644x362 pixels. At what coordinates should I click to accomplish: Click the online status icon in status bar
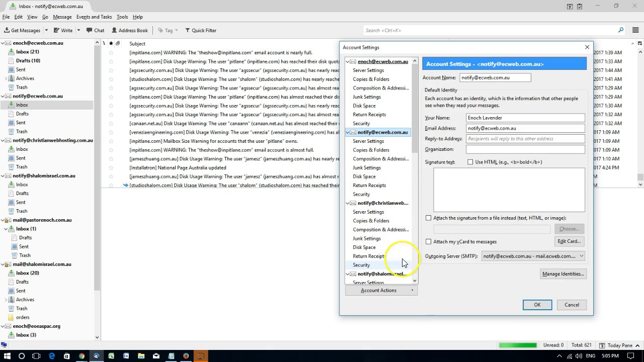coord(4,345)
